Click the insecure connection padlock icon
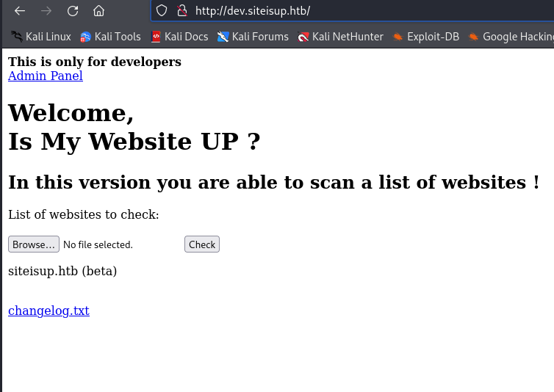 (x=181, y=11)
